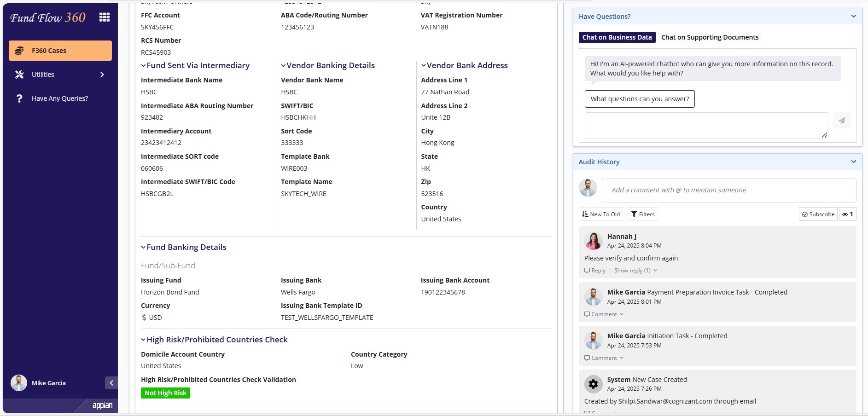Image resolution: width=868 pixels, height=416 pixels.
Task: Click the 77 Nathan Road address
Action: pos(445,92)
